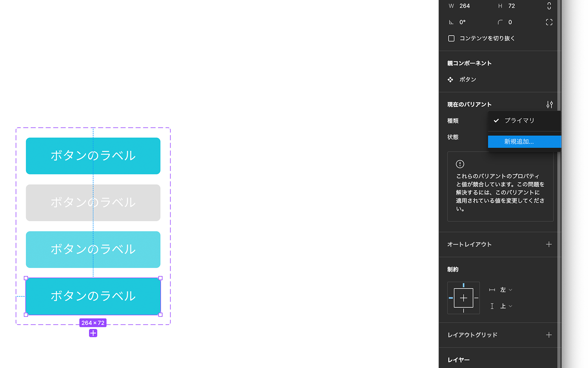
Task: Click the independent corners icon
Action: tap(549, 22)
